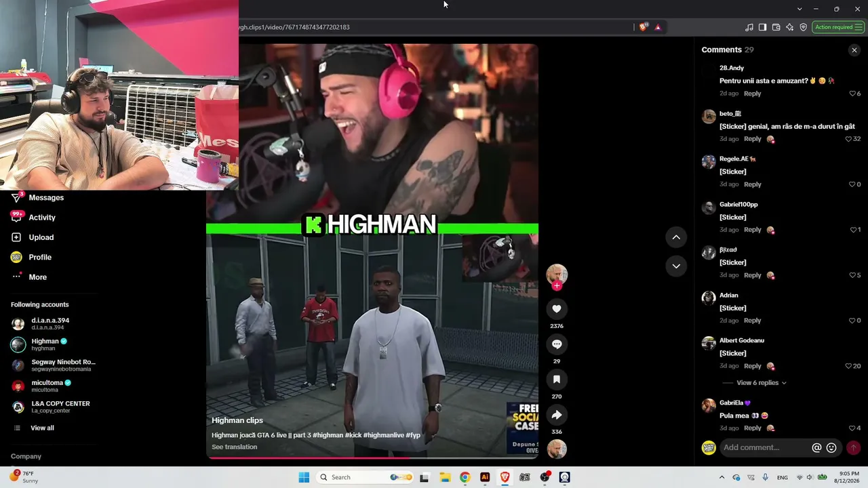The width and height of the screenshot is (868, 488).
Task: Open Windows Start menu
Action: click(304, 477)
